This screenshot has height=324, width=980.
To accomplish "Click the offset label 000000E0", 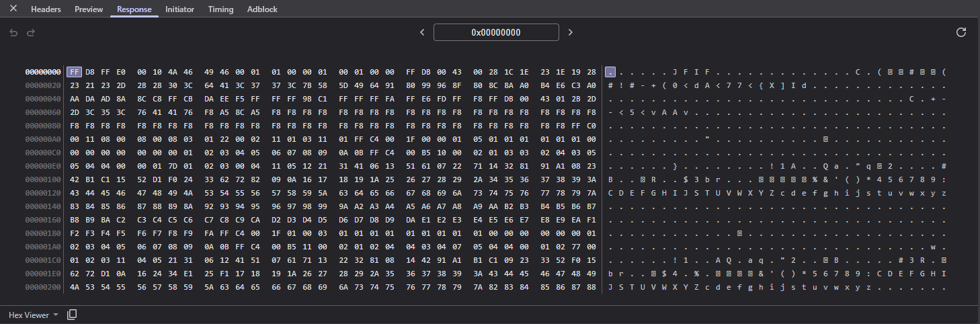I will 43,166.
